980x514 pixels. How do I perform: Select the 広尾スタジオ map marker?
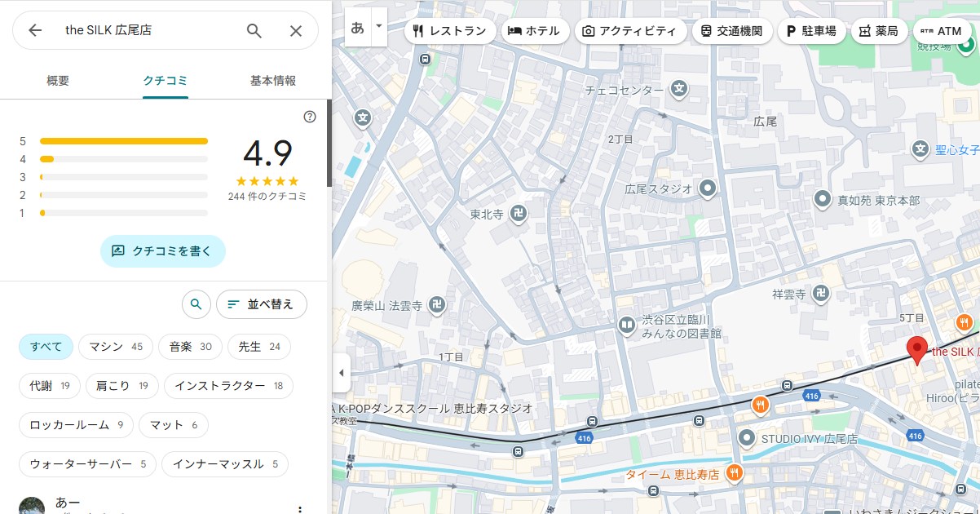pyautogui.click(x=709, y=188)
